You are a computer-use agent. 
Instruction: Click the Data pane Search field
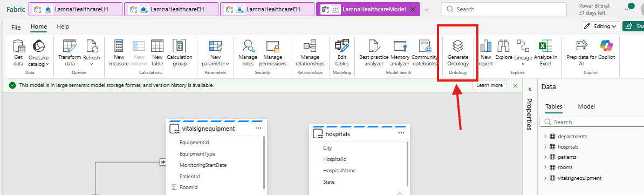click(x=592, y=122)
